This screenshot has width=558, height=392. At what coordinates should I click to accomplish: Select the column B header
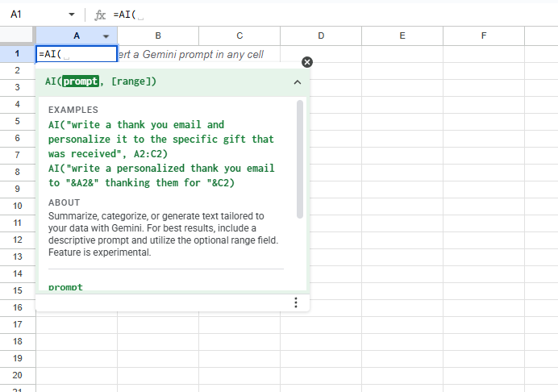click(158, 36)
